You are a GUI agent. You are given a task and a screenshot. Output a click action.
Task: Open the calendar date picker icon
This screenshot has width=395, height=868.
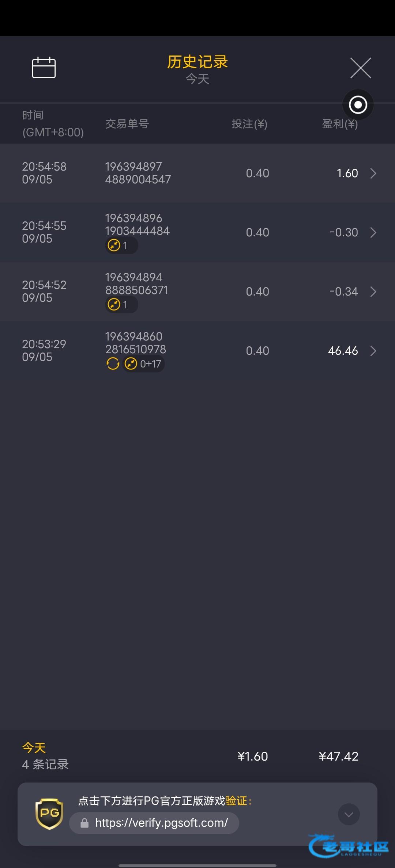tap(44, 68)
